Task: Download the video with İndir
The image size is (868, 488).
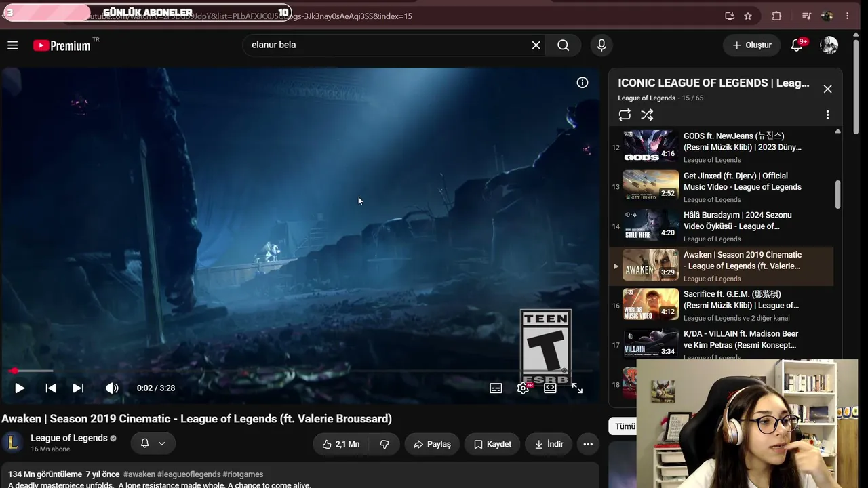Action: pyautogui.click(x=549, y=444)
